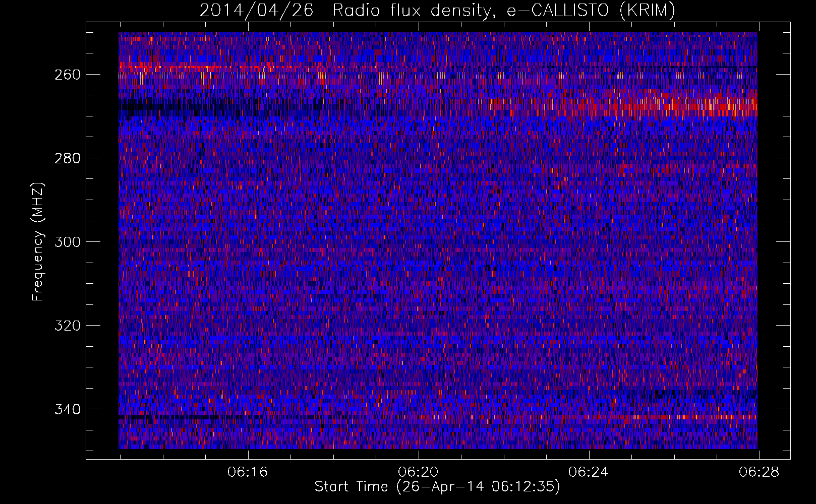Screen dimensions: 816x504
Task: Click the 'Frequency (MHZ)' axis label
Action: click(37, 241)
